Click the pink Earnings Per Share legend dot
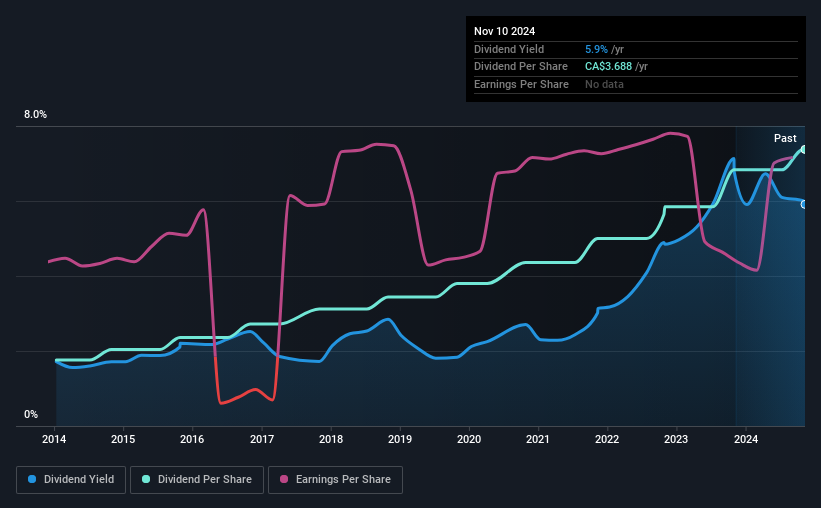Image resolution: width=821 pixels, height=508 pixels. 284,479
